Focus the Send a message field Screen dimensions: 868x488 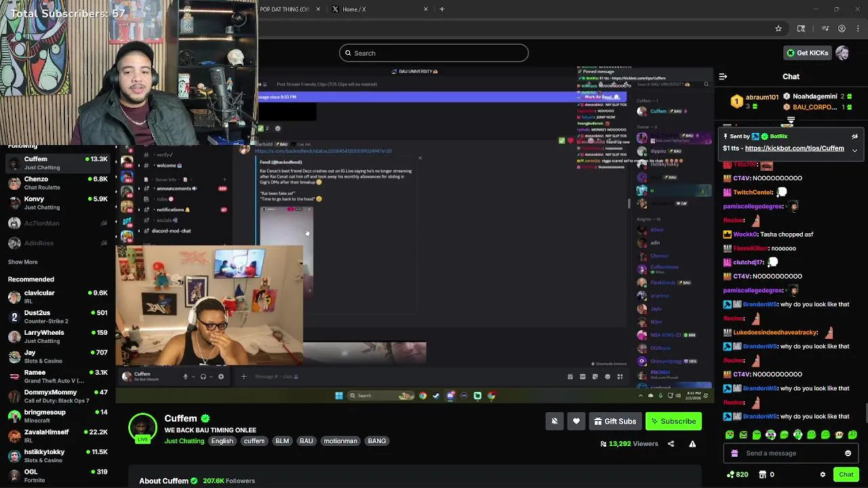click(790, 453)
